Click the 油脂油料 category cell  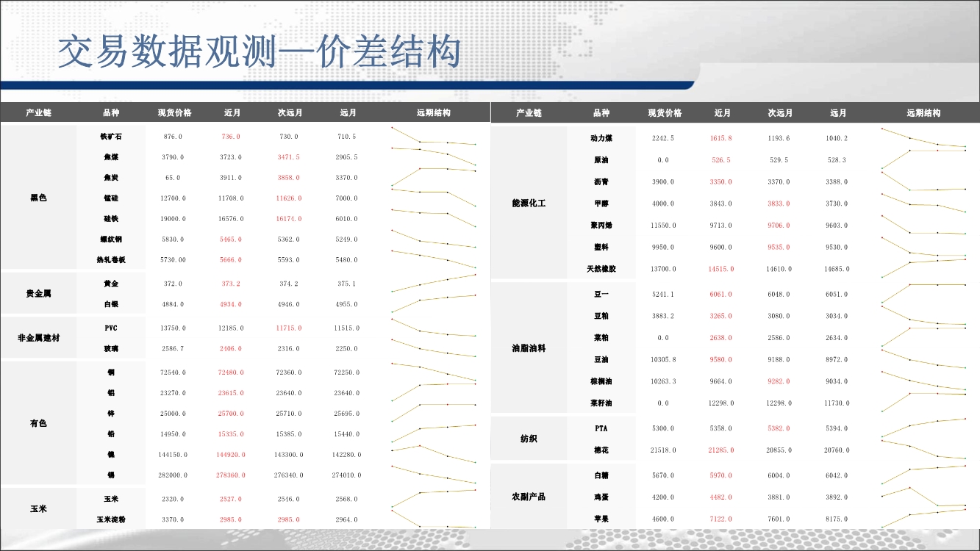pyautogui.click(x=529, y=348)
